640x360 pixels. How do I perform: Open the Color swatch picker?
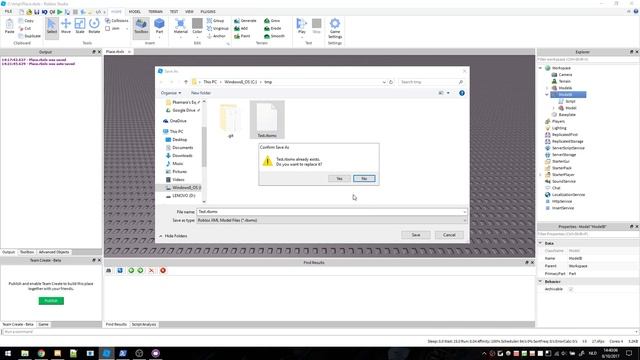coord(197,27)
